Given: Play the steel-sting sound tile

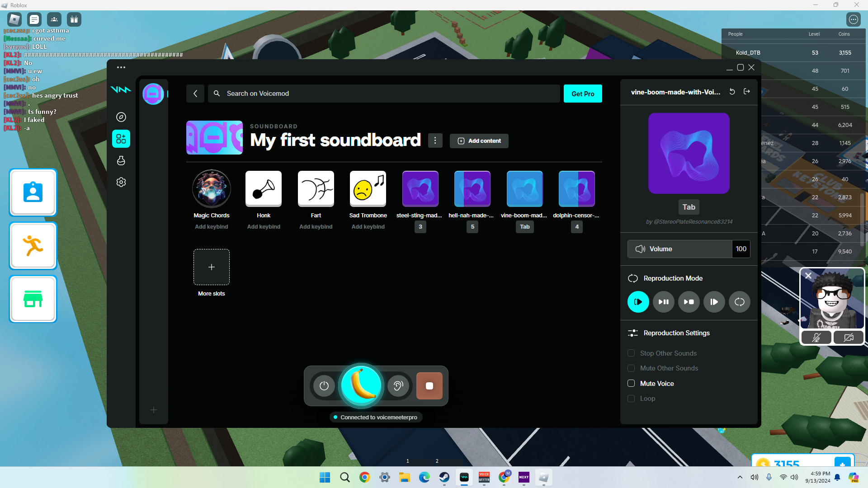Looking at the screenshot, I should (x=420, y=189).
